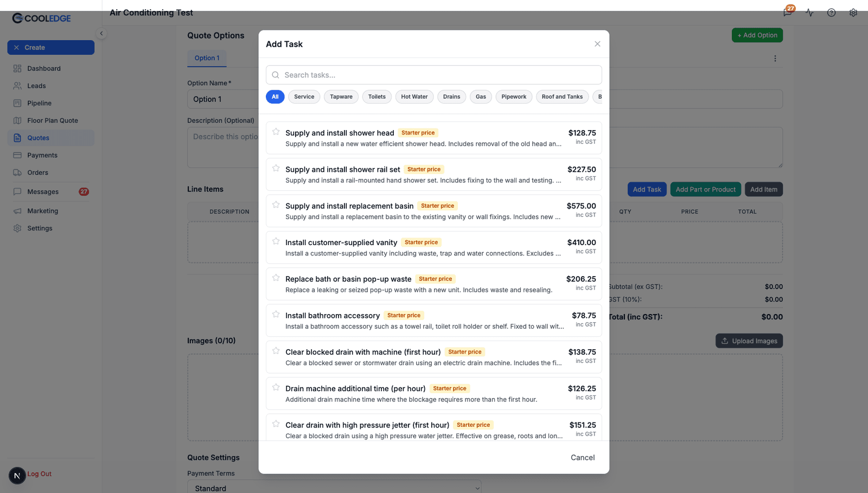Open the chat notifications icon in header

788,12
